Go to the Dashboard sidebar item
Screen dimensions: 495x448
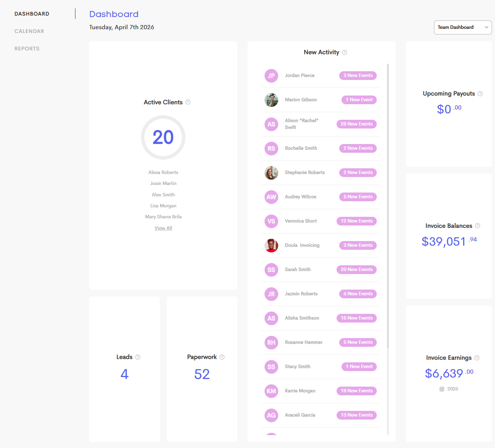32,14
